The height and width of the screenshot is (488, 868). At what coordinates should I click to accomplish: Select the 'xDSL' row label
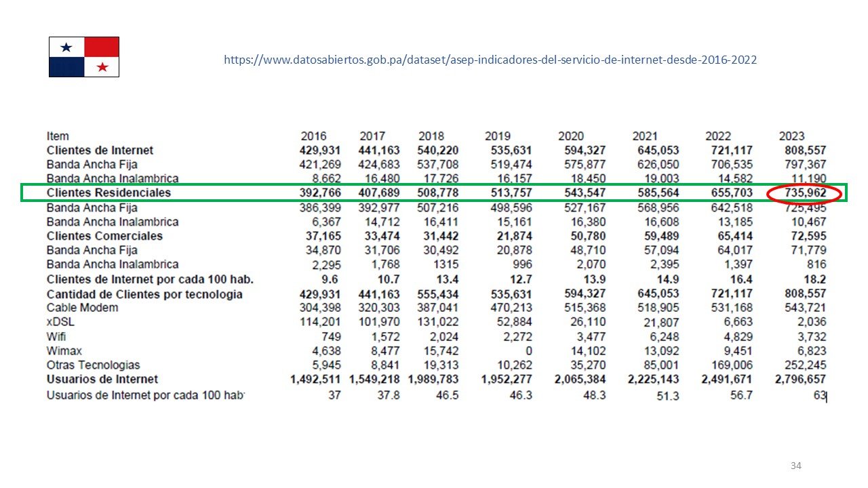[x=59, y=322]
